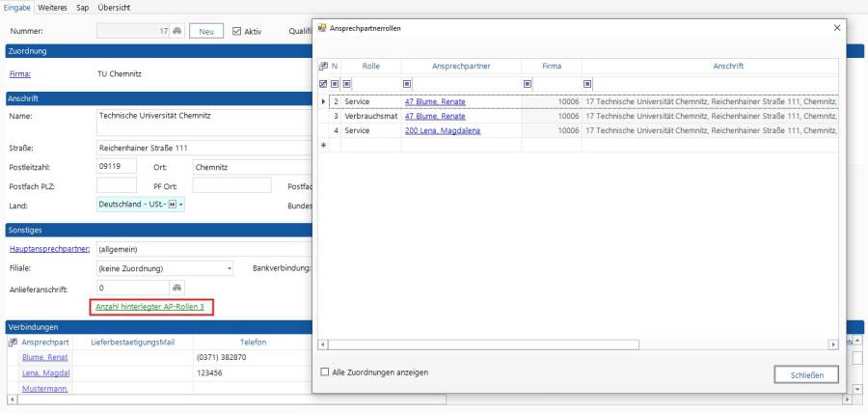Screen dimensions: 868x413
Task: Open the Übersicht tab
Action: [x=115, y=8]
